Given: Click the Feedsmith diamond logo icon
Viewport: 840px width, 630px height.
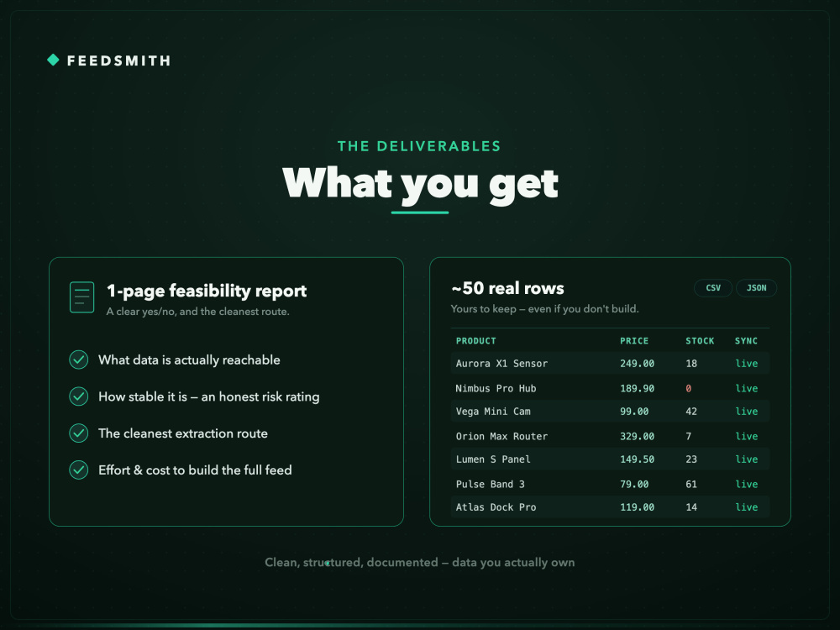Looking at the screenshot, I should 53,60.
